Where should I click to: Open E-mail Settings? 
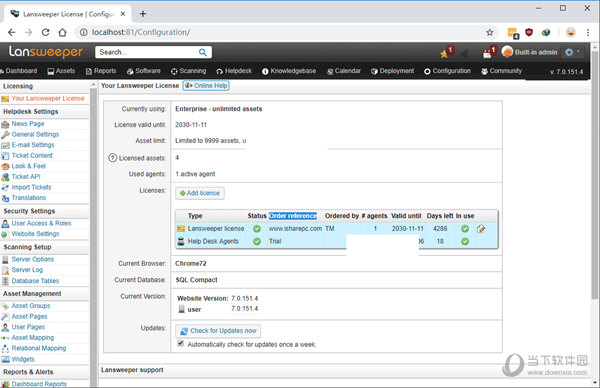(x=33, y=145)
